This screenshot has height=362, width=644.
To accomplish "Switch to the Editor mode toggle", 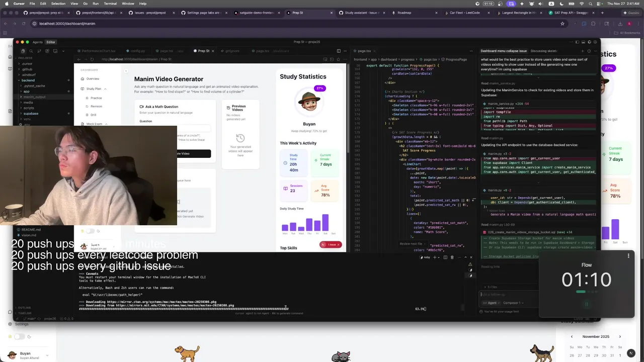I will tap(51, 42).
